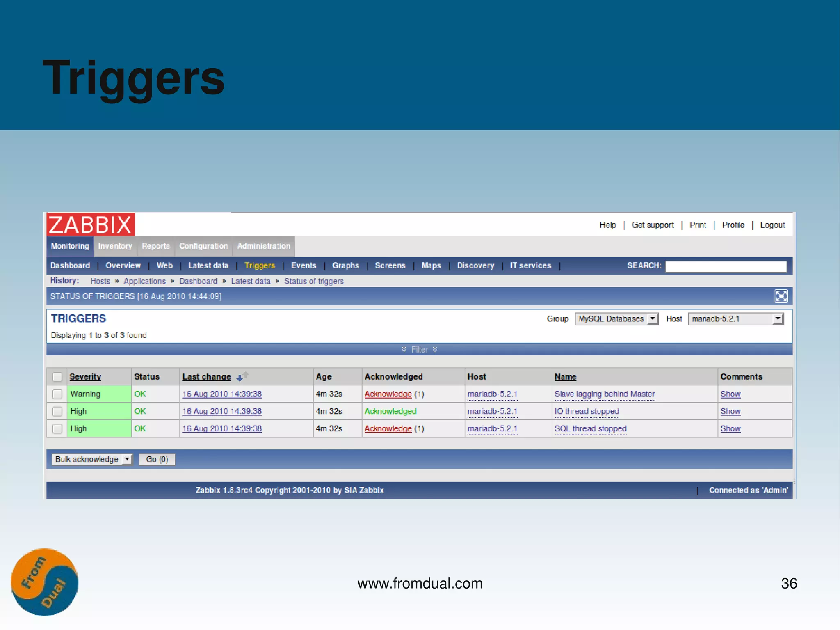This screenshot has width=840, height=630.
Task: Go to Overview submenu
Action: [x=123, y=266]
